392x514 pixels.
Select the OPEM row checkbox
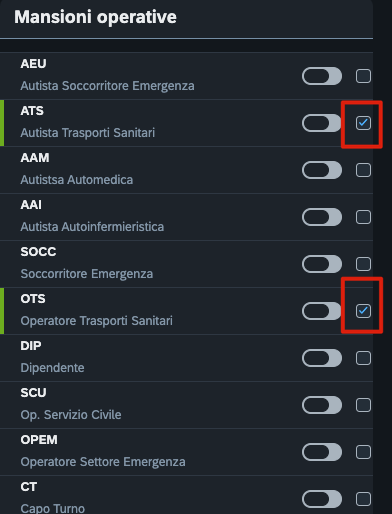click(x=363, y=452)
